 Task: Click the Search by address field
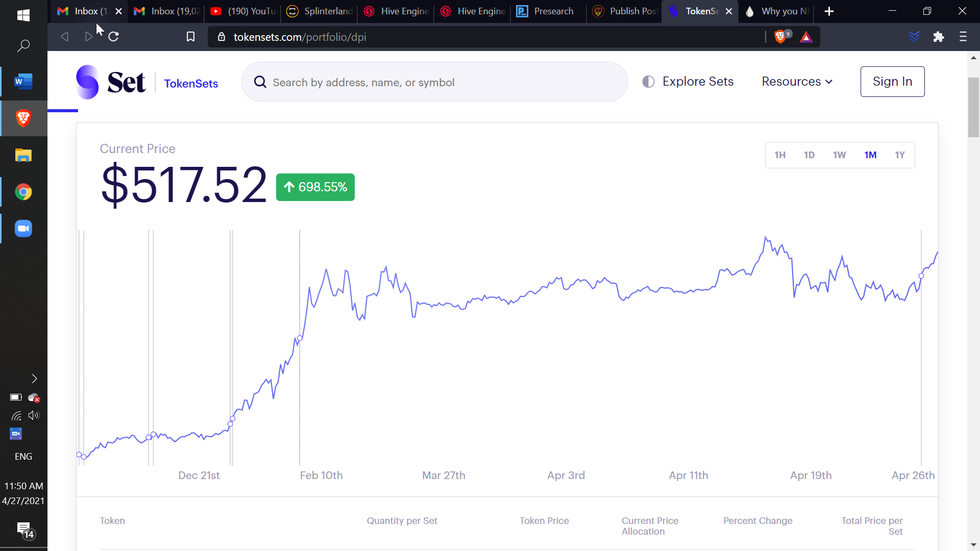[434, 82]
